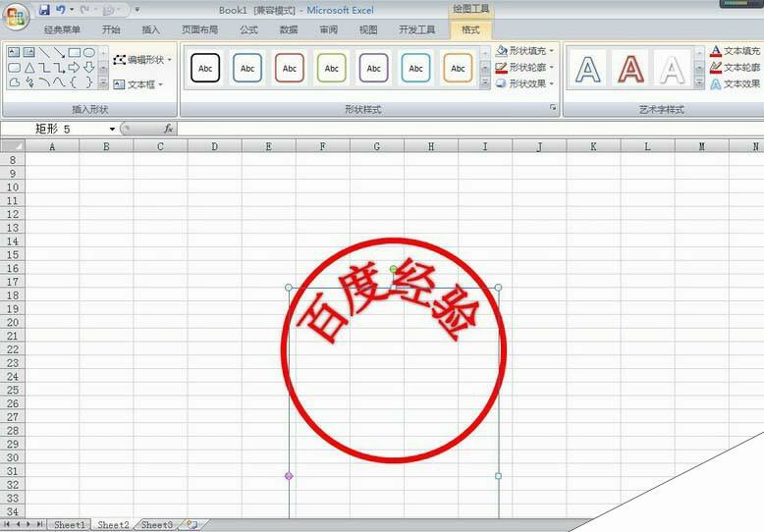Switch to the Sheet3 tab
The height and width of the screenshot is (532, 764).
[157, 525]
